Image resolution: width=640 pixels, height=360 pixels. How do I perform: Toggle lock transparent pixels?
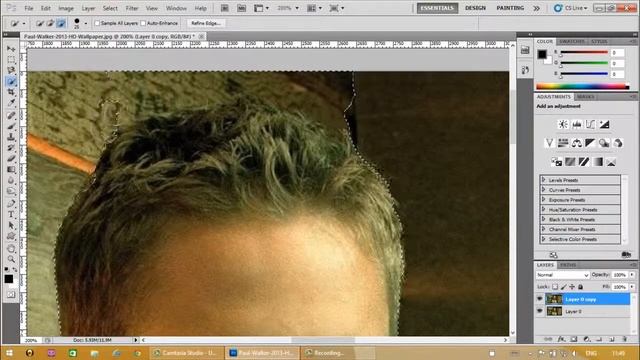[x=555, y=287]
